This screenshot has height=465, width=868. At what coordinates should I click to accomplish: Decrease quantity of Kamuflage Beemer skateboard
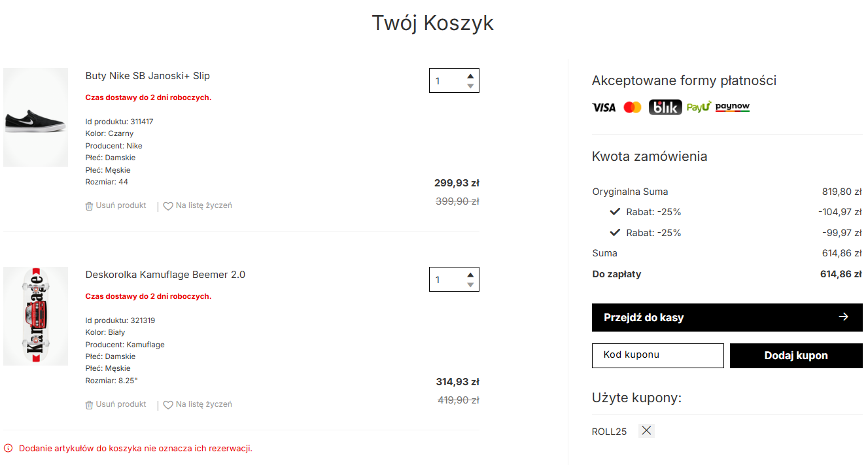[470, 285]
